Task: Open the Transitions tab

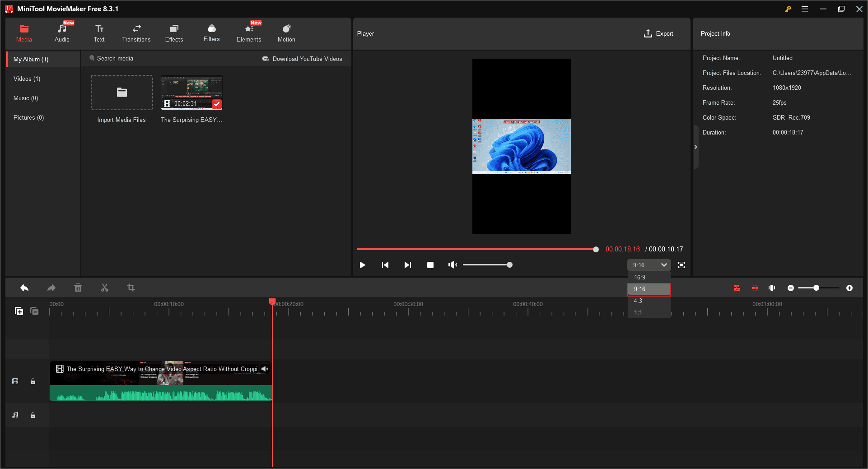Action: coord(136,34)
